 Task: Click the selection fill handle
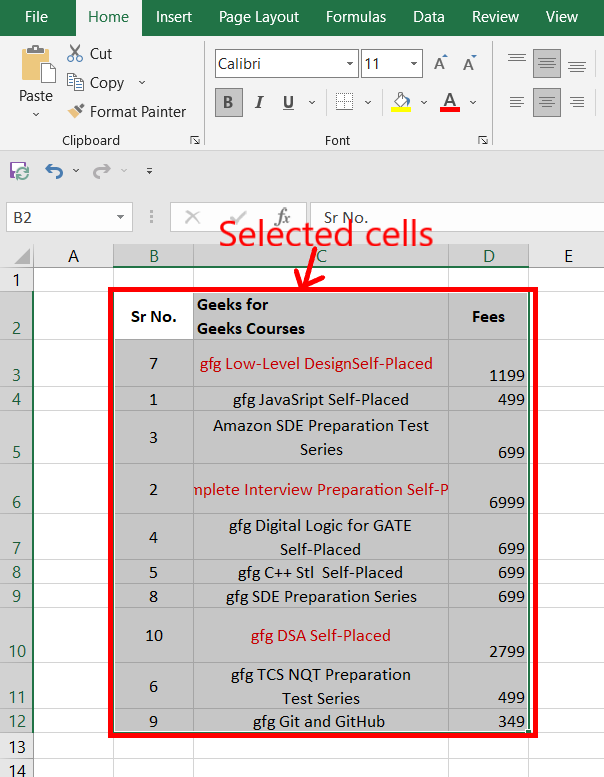529,732
